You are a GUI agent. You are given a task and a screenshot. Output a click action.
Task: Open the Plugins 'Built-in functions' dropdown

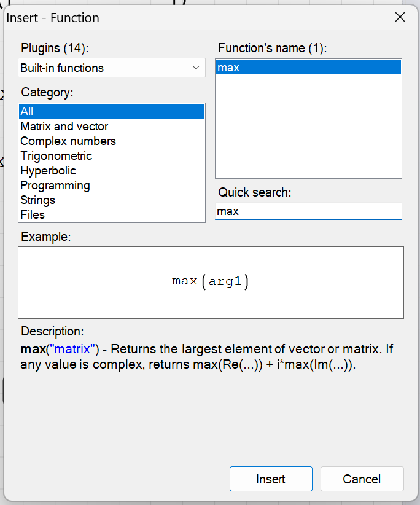(x=111, y=68)
